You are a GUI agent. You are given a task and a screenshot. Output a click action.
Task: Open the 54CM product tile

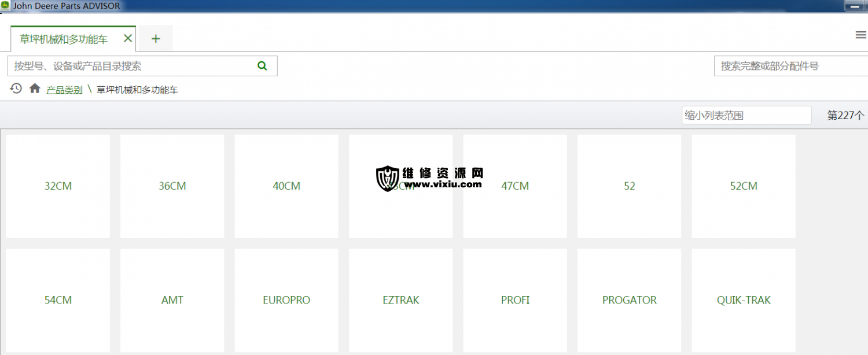tap(58, 300)
